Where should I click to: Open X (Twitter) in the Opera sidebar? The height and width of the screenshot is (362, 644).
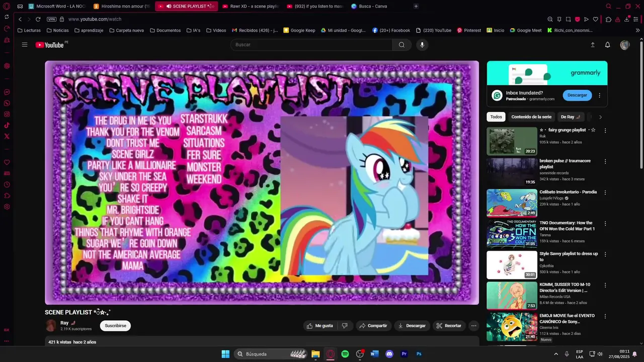tap(7, 136)
